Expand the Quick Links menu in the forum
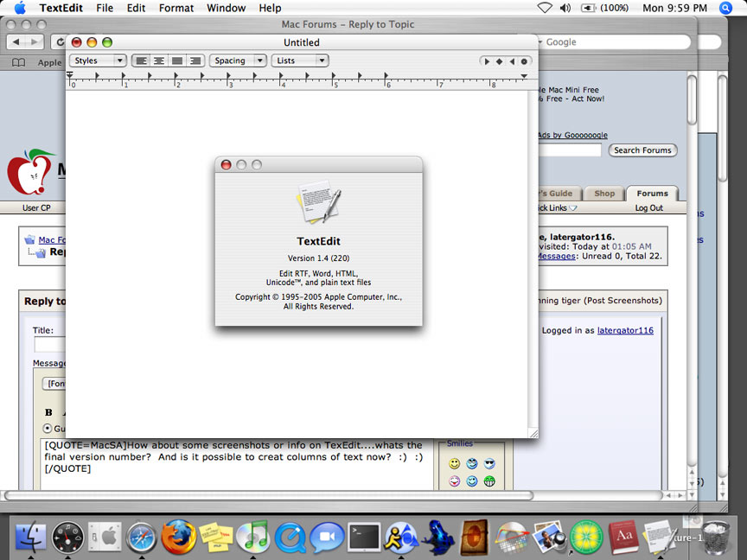This screenshot has width=747, height=560. (558, 208)
